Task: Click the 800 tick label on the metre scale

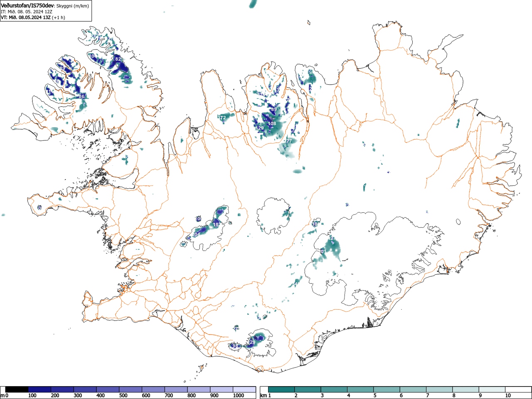Action: click(191, 396)
